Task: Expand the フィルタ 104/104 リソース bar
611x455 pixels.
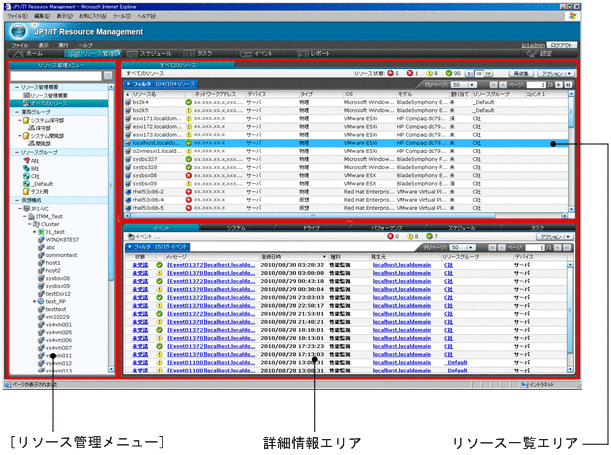Action: 161,84
